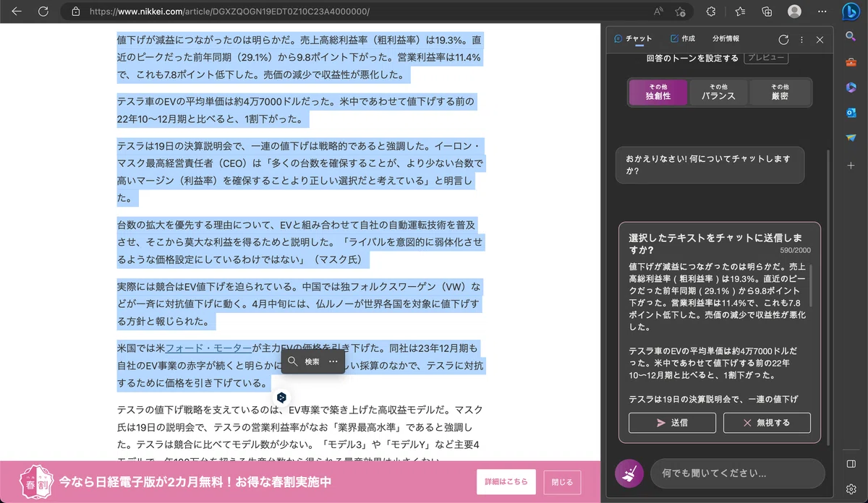Click the 回答のトーンを設定する label
The height and width of the screenshot is (503, 868).
pyautogui.click(x=693, y=58)
